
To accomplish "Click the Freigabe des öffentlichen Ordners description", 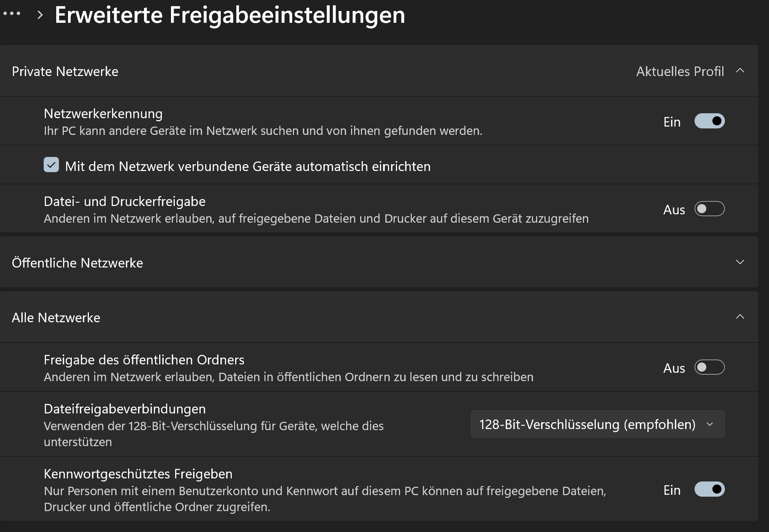I will click(288, 377).
